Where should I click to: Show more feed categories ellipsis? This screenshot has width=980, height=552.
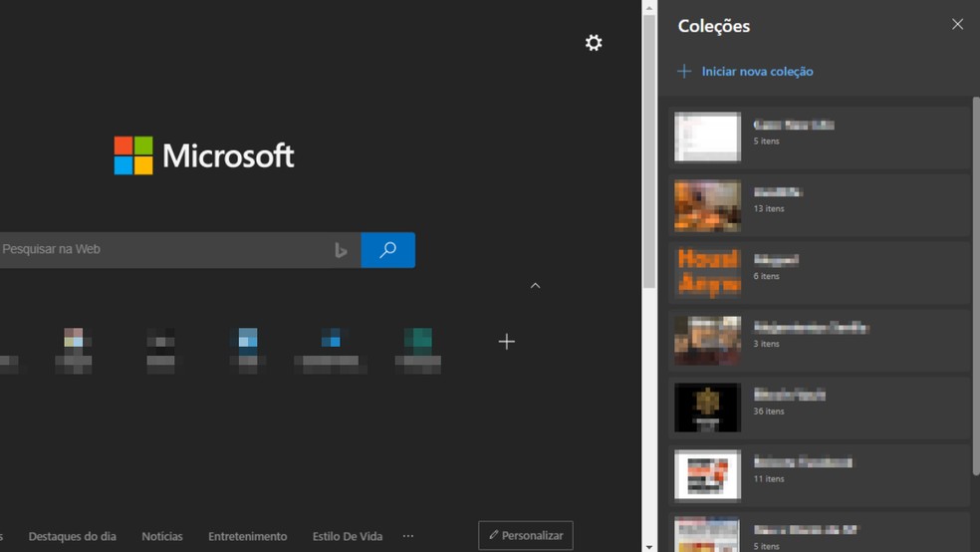[x=408, y=536]
